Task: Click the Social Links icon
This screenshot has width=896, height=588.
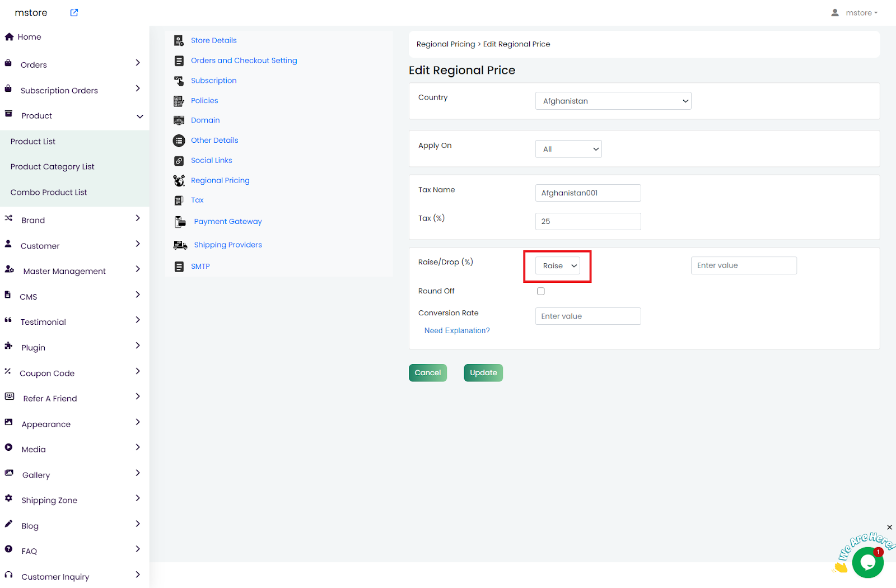Action: (179, 161)
